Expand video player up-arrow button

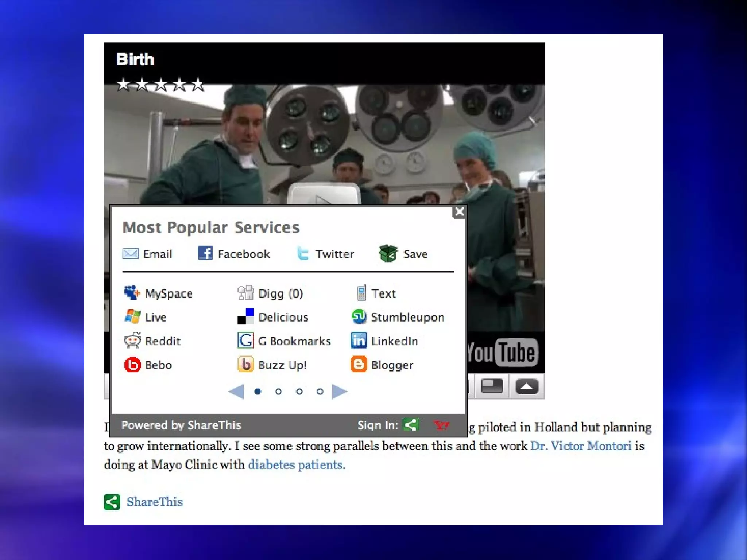pos(527,386)
